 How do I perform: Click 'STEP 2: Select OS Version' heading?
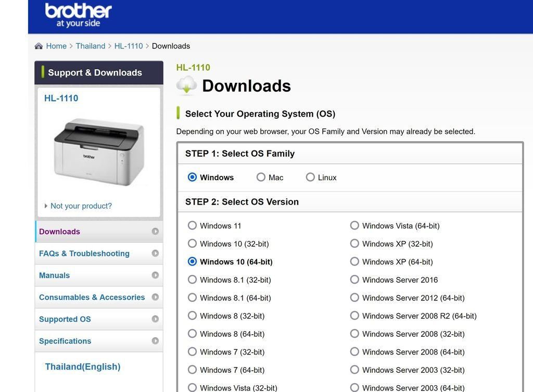click(242, 202)
